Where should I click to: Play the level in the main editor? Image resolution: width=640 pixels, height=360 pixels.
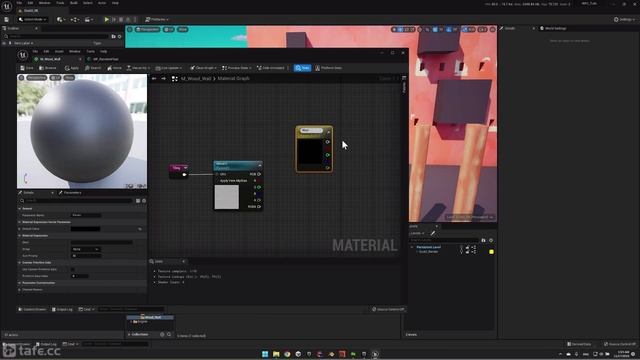click(107, 20)
